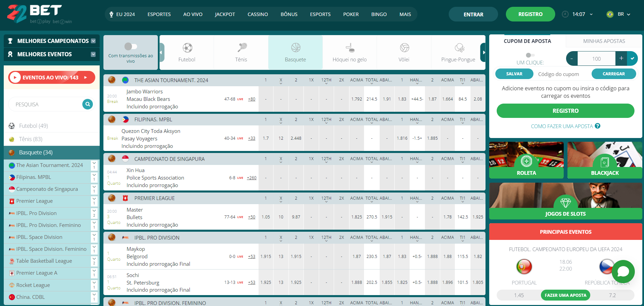Click the trophy icon in Melhores Campeonatos
This screenshot has height=306, width=644.
coord(10,41)
